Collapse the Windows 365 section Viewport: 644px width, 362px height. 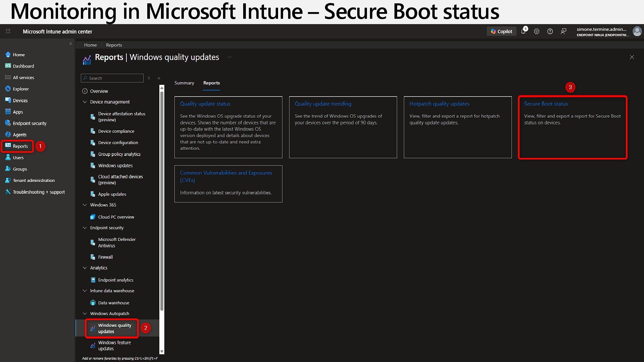point(85,205)
